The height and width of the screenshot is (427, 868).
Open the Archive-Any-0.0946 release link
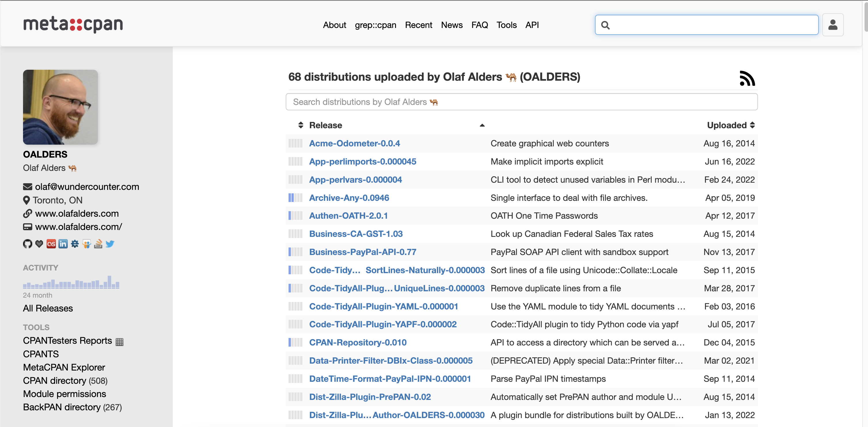[x=349, y=198]
